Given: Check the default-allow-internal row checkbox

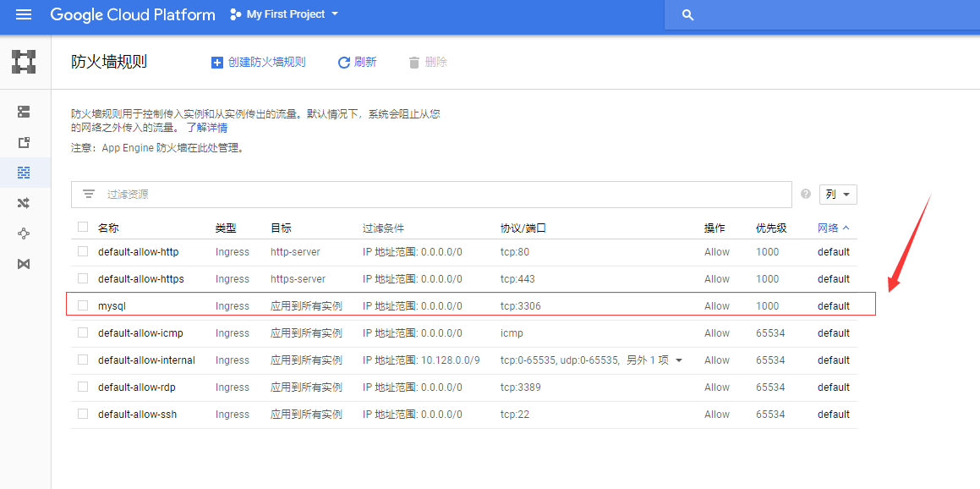Looking at the screenshot, I should (83, 360).
